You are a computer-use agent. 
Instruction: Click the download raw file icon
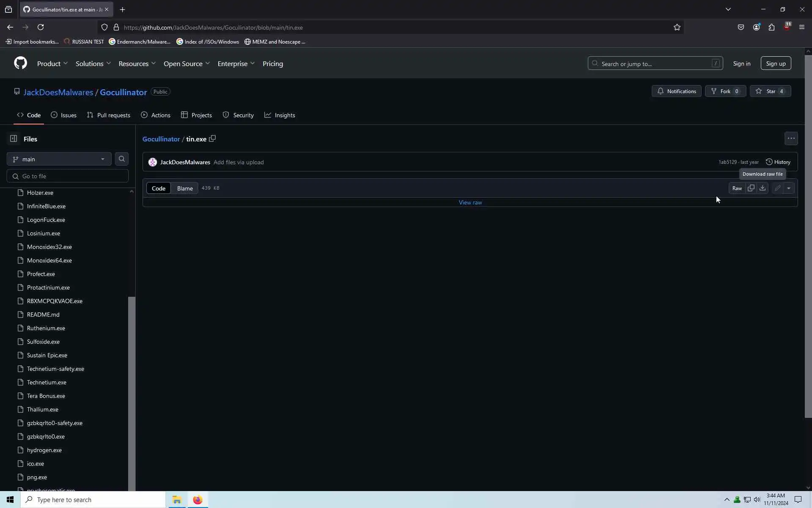click(763, 188)
